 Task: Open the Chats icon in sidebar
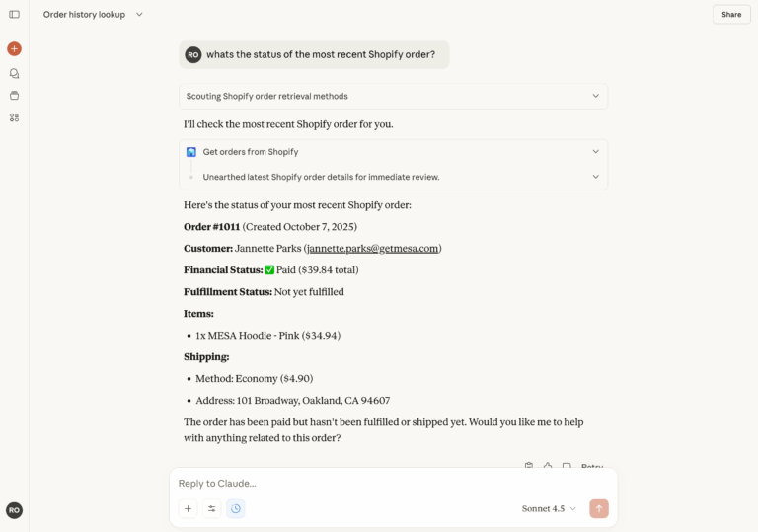[14, 73]
